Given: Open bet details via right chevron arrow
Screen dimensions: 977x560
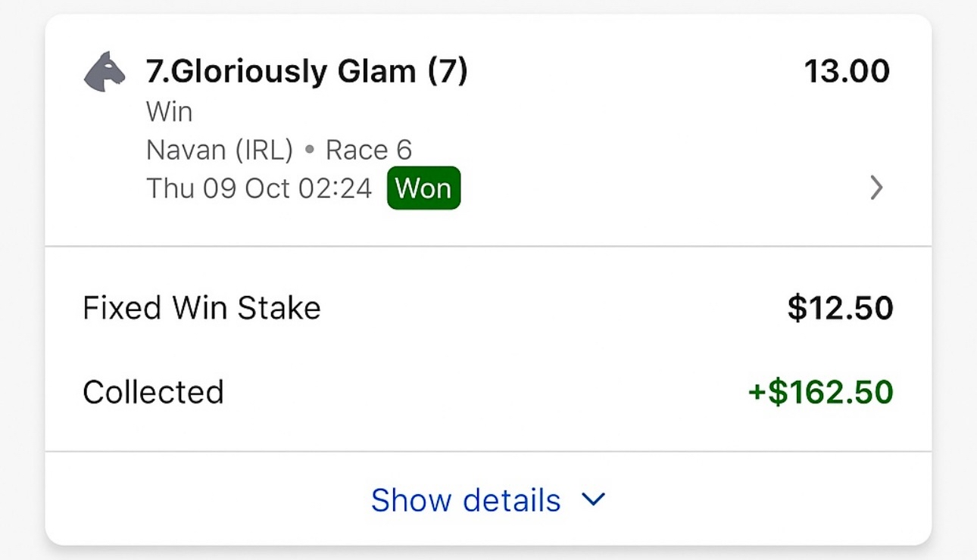Looking at the screenshot, I should point(876,187).
